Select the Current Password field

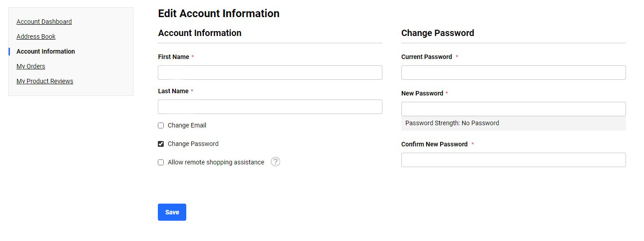[x=514, y=73]
